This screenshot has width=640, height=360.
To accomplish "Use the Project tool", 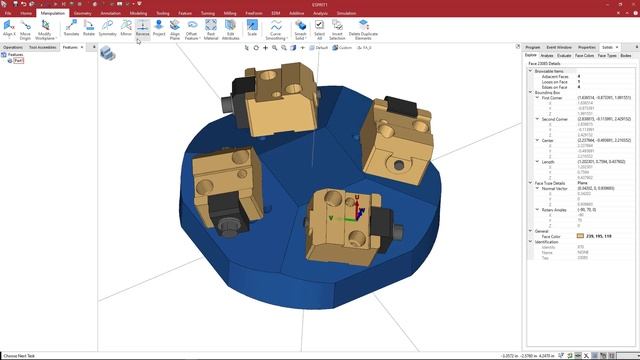I will click(159, 29).
